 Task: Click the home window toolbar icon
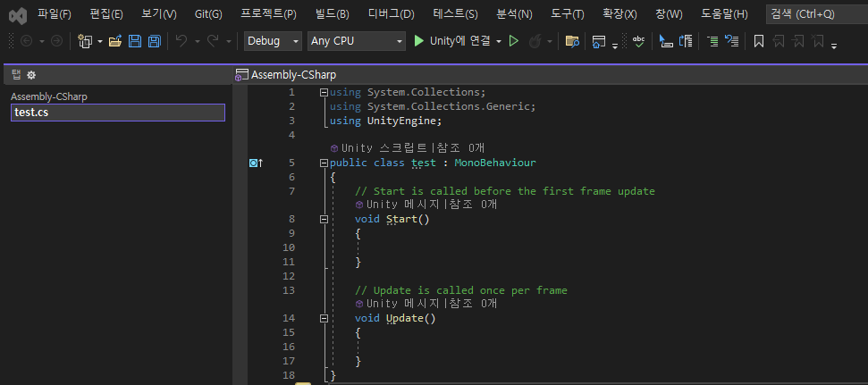click(598, 41)
